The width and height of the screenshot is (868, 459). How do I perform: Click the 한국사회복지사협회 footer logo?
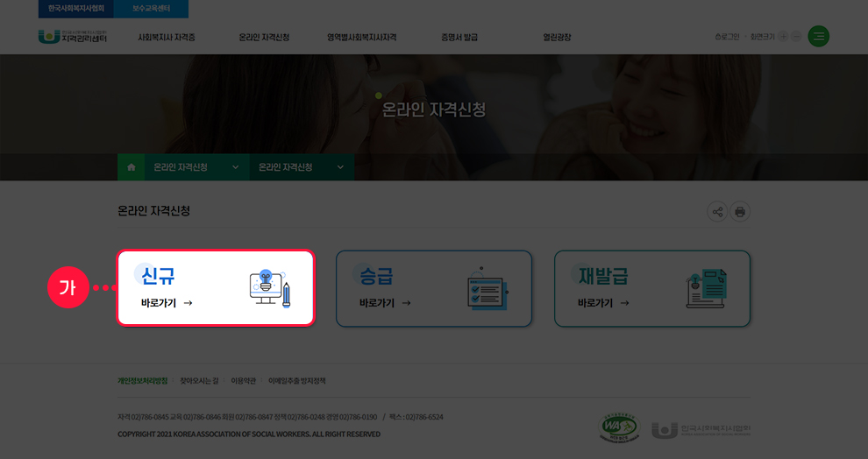tap(701, 429)
